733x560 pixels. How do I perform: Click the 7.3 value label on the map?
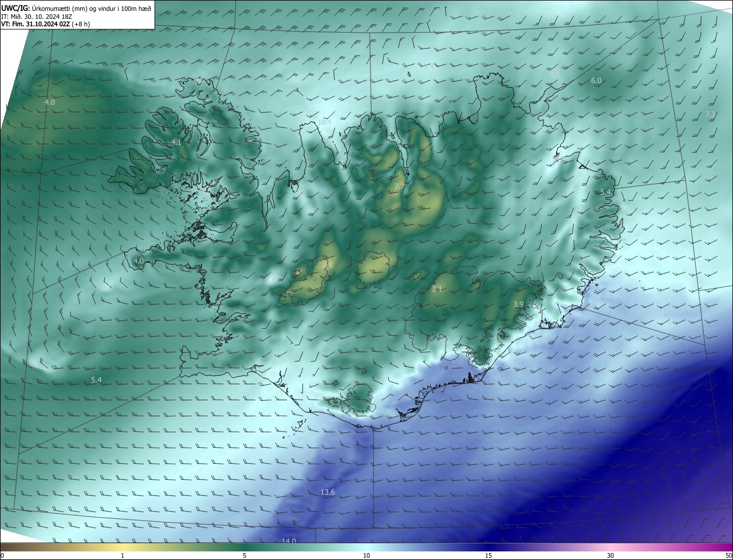710,115
